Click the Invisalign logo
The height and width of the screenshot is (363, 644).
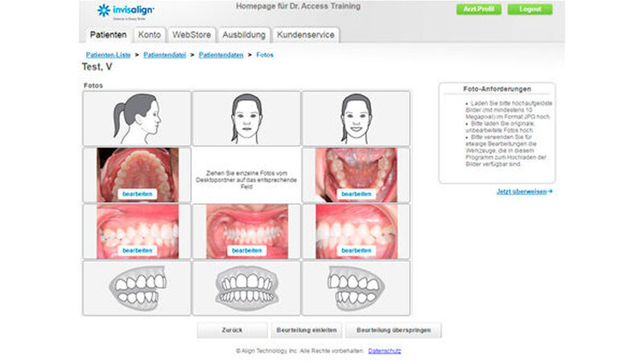click(x=126, y=11)
